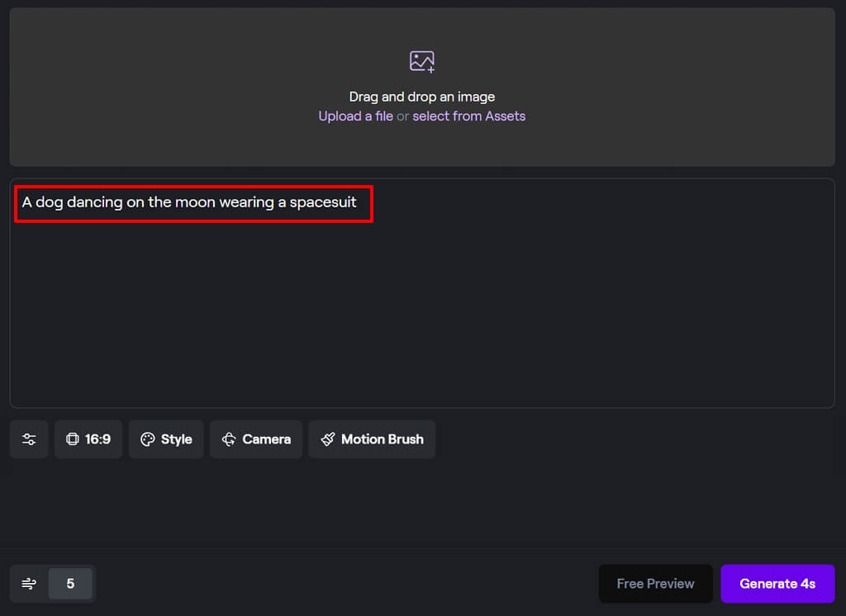Expand the Camera controls panel
Screen dimensions: 846x616
click(x=256, y=439)
